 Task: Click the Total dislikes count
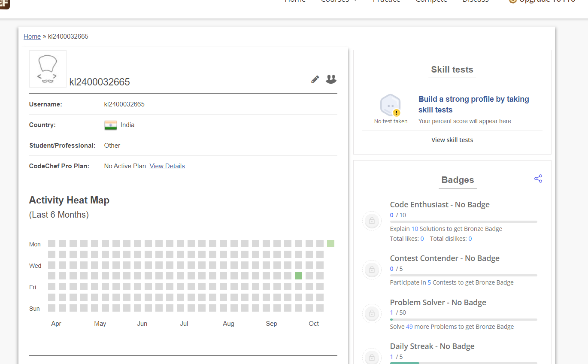[470, 239]
